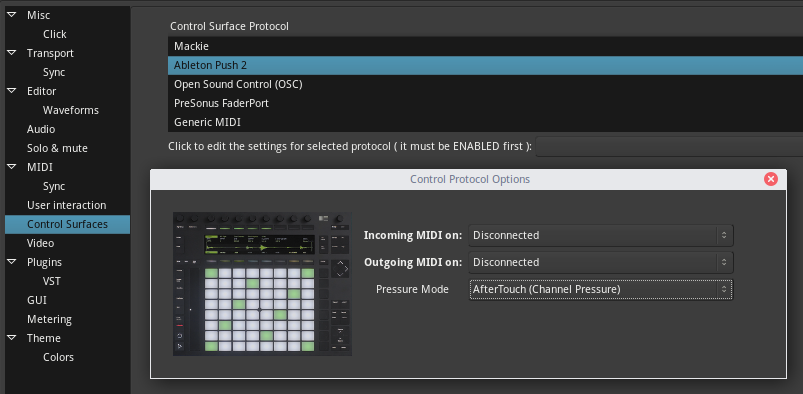Click the Ableton Push 2 device image
The image size is (803, 394).
point(262,284)
